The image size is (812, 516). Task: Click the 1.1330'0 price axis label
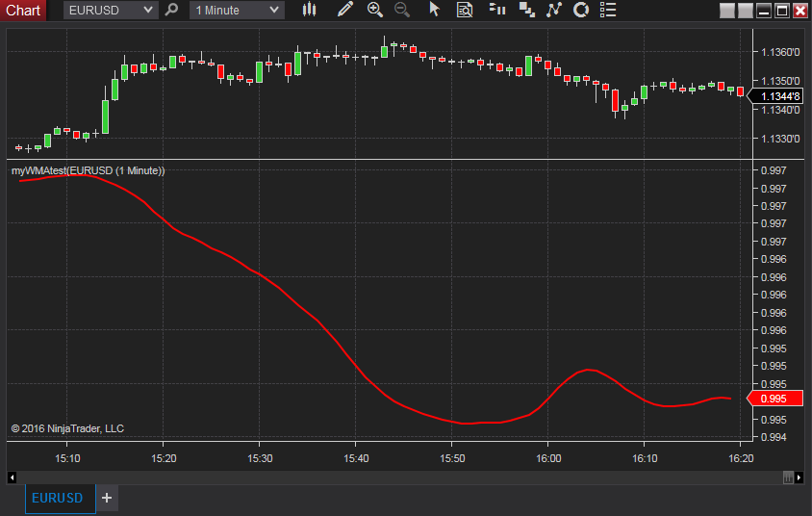click(780, 139)
